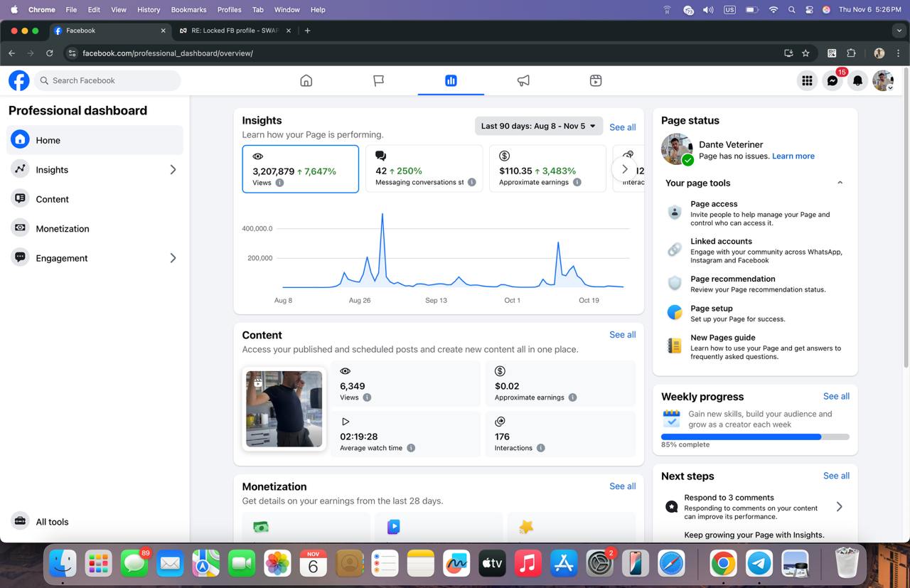Open Page access tool

click(755, 213)
